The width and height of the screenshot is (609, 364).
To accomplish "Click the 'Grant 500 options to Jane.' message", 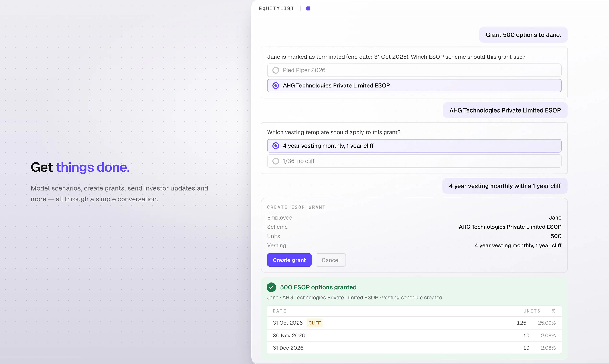I will coord(523,35).
